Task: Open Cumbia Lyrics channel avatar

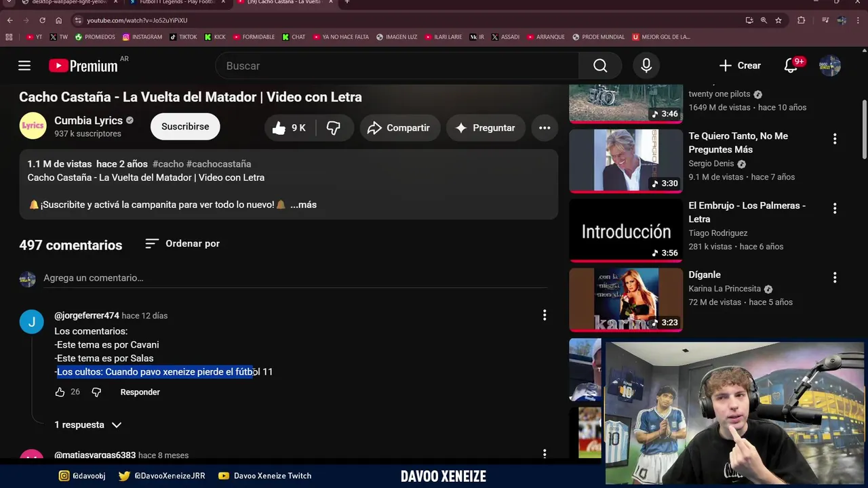Action: point(33,126)
